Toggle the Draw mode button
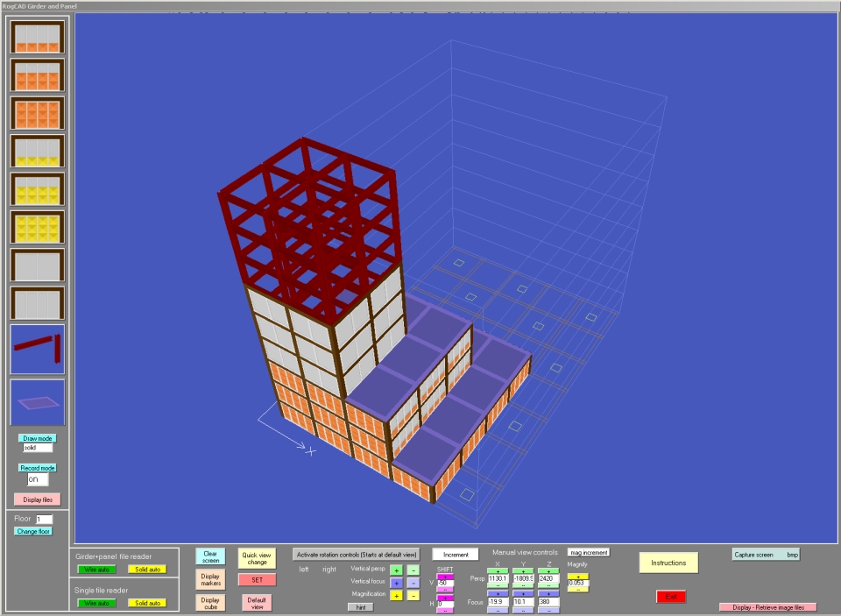841x616 pixels. (36, 438)
